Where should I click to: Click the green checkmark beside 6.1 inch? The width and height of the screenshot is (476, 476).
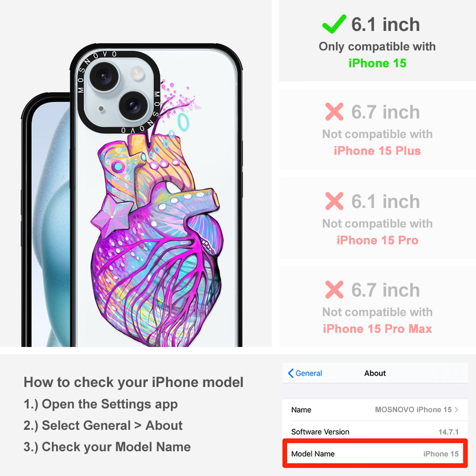334,24
